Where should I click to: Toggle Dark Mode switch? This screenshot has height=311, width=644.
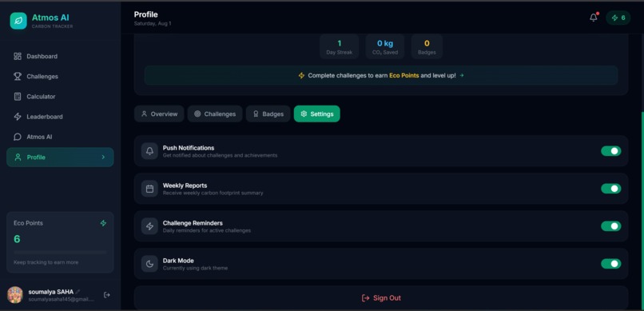[611, 264]
